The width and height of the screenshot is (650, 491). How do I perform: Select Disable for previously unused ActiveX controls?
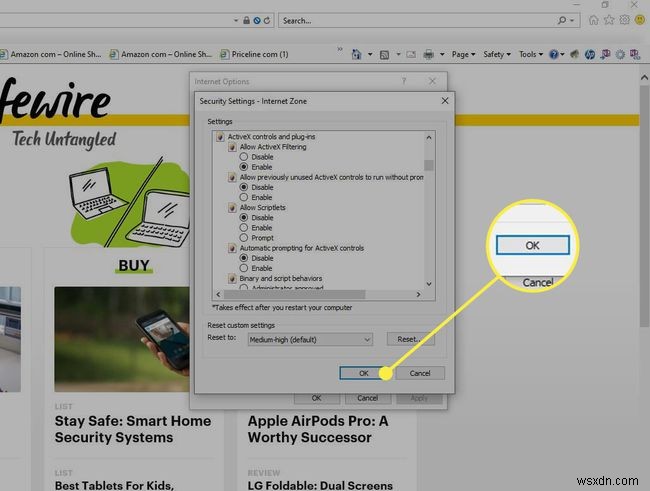click(244, 187)
